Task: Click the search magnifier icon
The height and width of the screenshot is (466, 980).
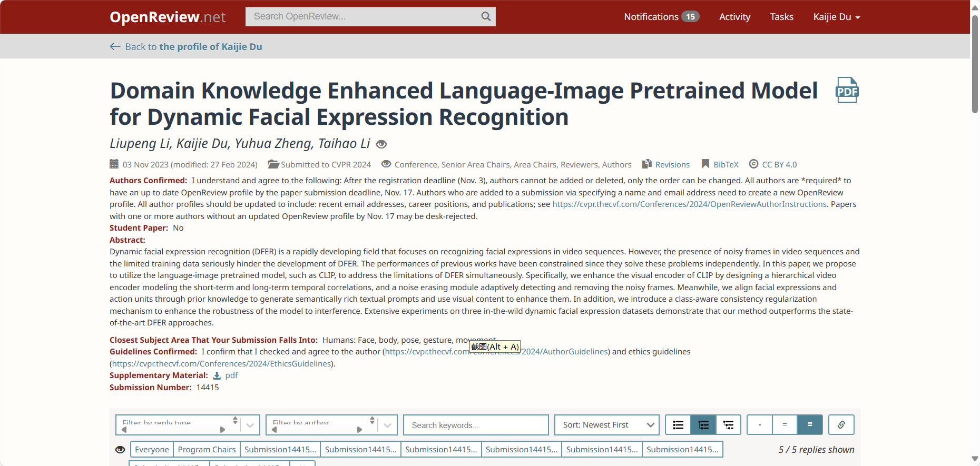Action: [x=486, y=17]
